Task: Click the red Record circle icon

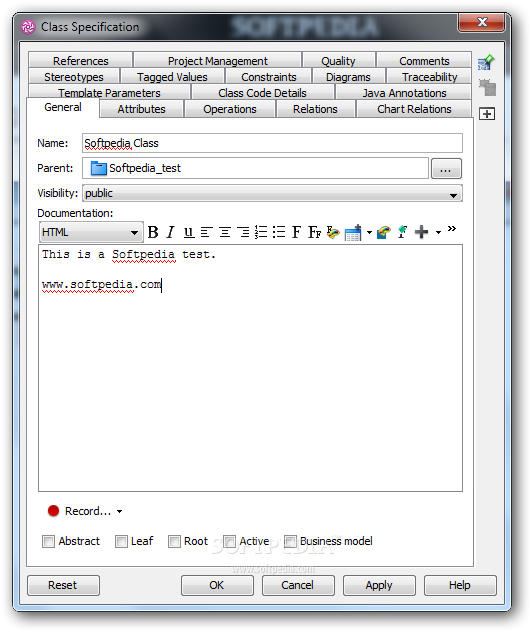Action: (x=54, y=511)
